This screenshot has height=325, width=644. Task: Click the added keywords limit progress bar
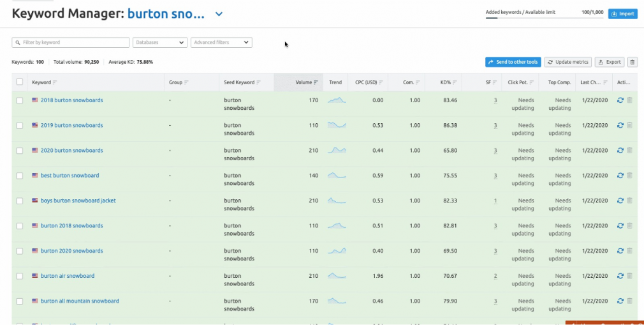pyautogui.click(x=544, y=18)
